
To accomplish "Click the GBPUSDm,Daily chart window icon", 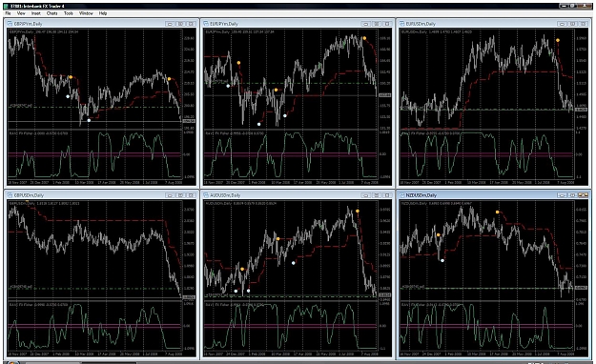I will click(10, 195).
